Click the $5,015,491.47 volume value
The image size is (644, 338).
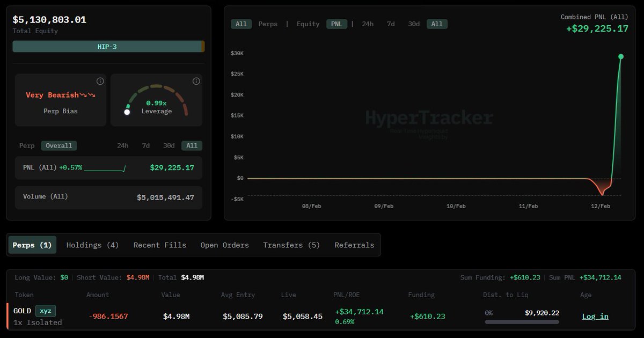165,197
